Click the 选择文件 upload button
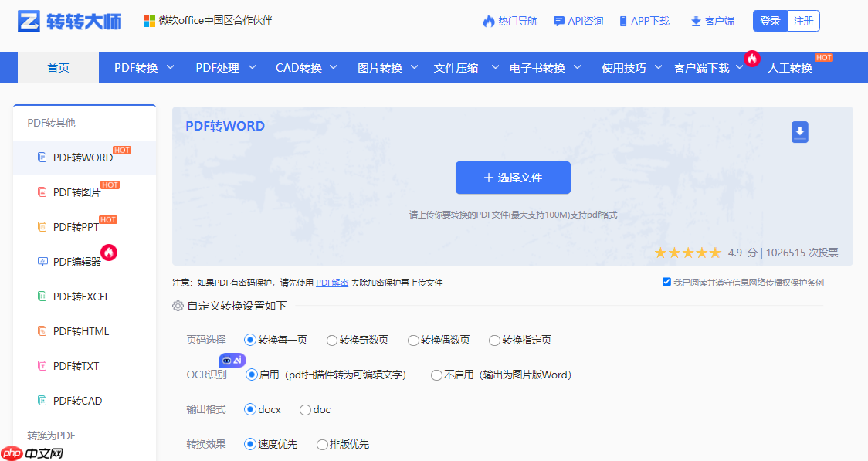 coord(513,177)
